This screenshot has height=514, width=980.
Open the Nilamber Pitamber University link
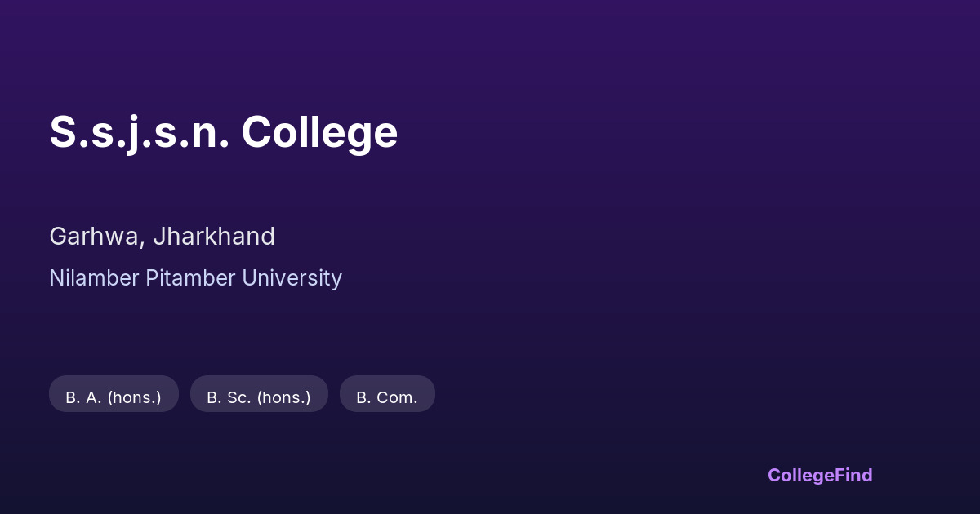coord(195,278)
